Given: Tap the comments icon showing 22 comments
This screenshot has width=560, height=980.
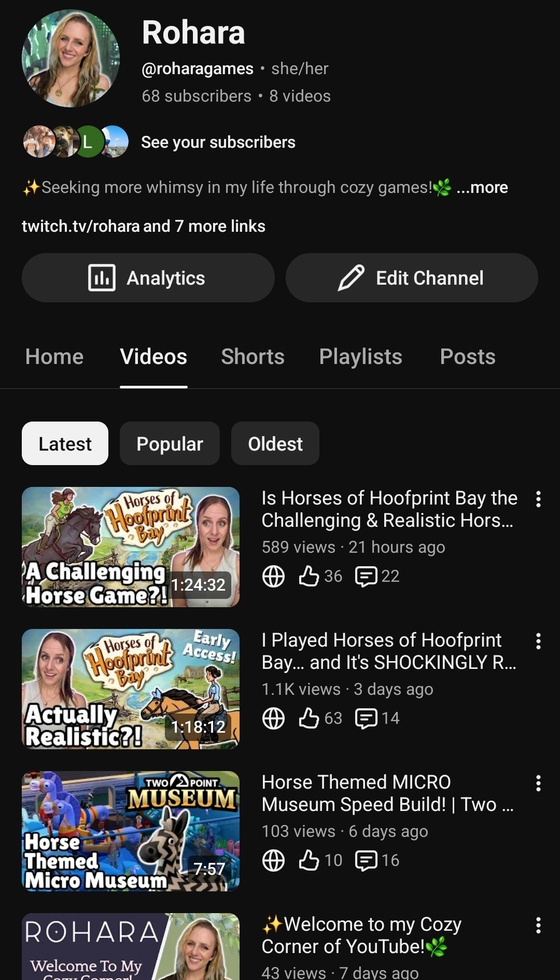Looking at the screenshot, I should [366, 576].
